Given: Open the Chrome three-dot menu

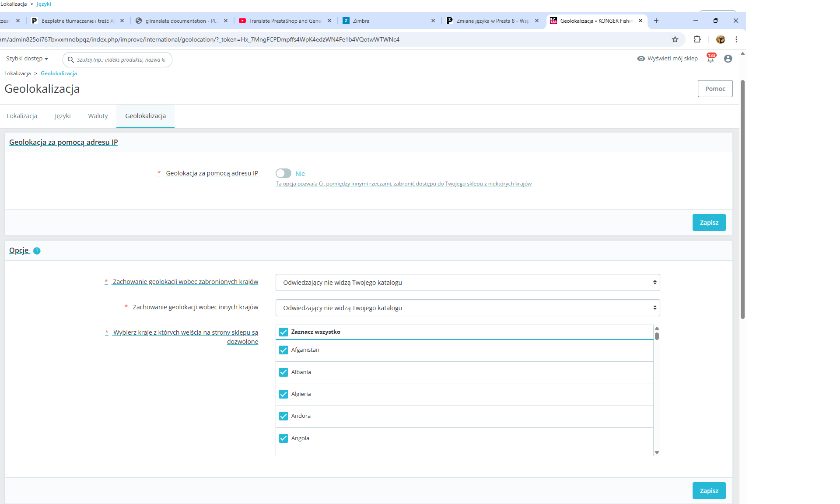Looking at the screenshot, I should pyautogui.click(x=736, y=39).
